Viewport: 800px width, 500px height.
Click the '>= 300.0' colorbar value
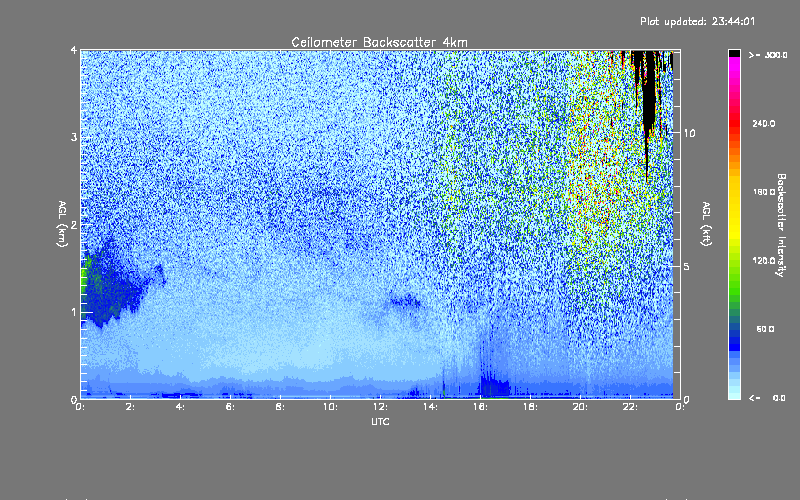(x=768, y=55)
